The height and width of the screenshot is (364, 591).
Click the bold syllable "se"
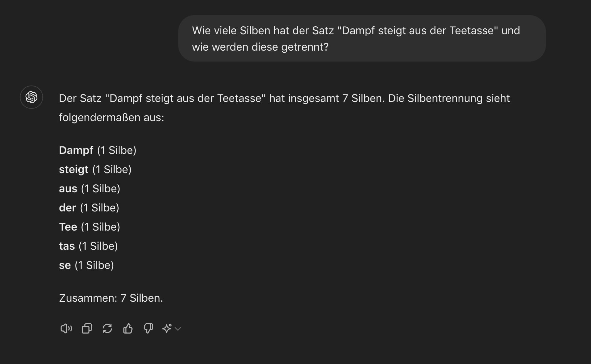click(65, 265)
